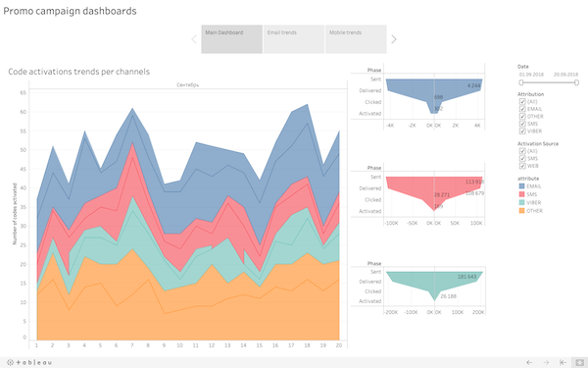
Task: Select the 28 271 label in red funnel
Action: pos(442,195)
